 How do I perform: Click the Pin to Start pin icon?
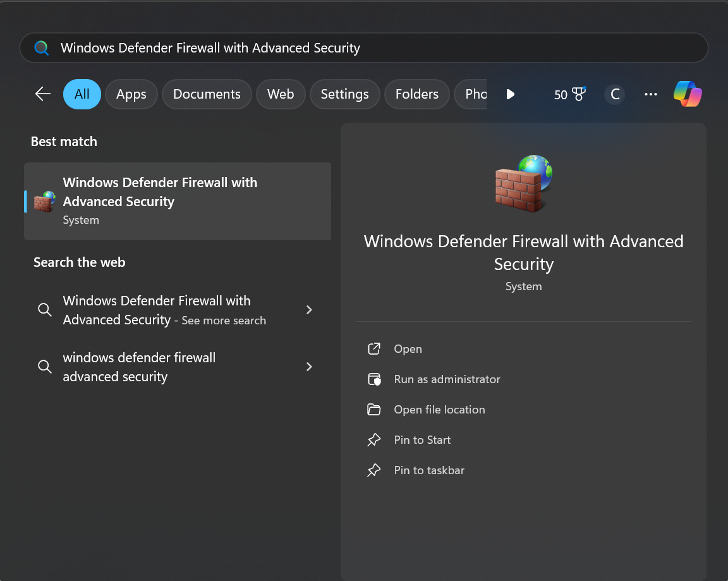pyautogui.click(x=373, y=440)
